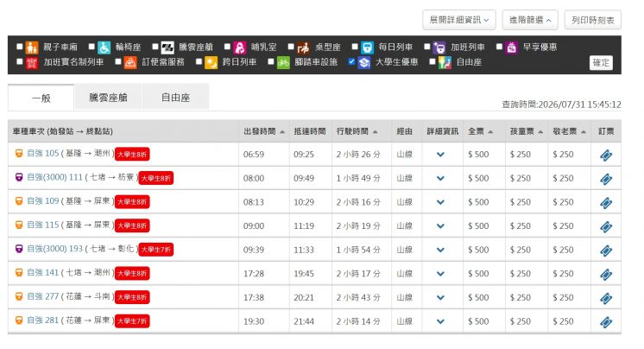Select the 自由座 tab

[x=175, y=98]
